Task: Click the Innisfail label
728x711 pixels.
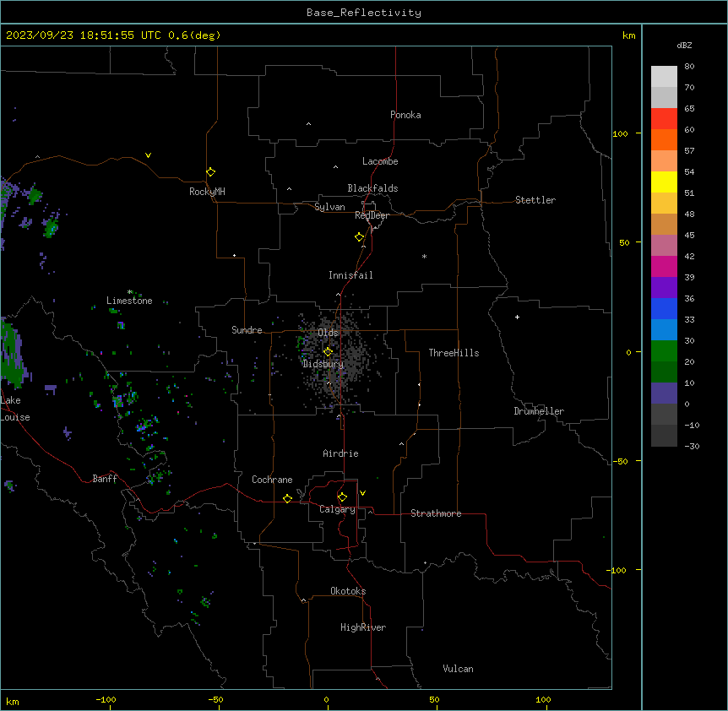Action: click(x=350, y=275)
